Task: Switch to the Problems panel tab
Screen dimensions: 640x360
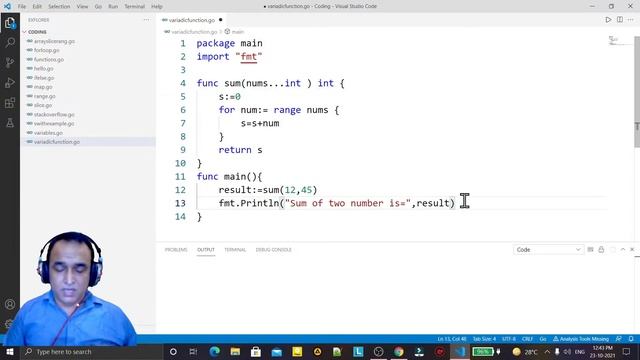Action: click(176, 249)
